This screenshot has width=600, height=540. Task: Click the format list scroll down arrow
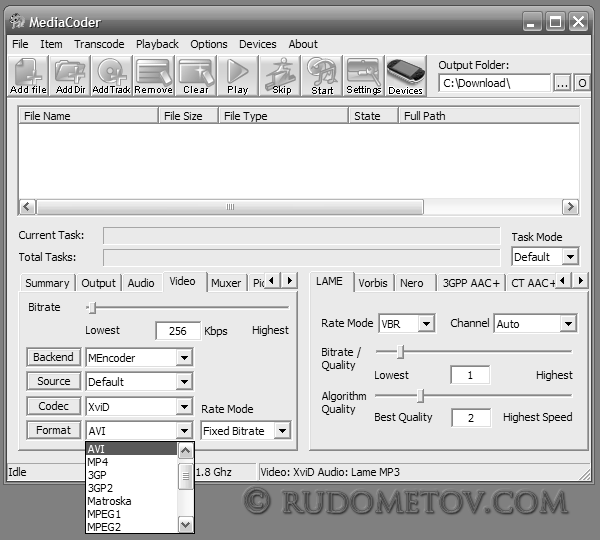[186, 525]
